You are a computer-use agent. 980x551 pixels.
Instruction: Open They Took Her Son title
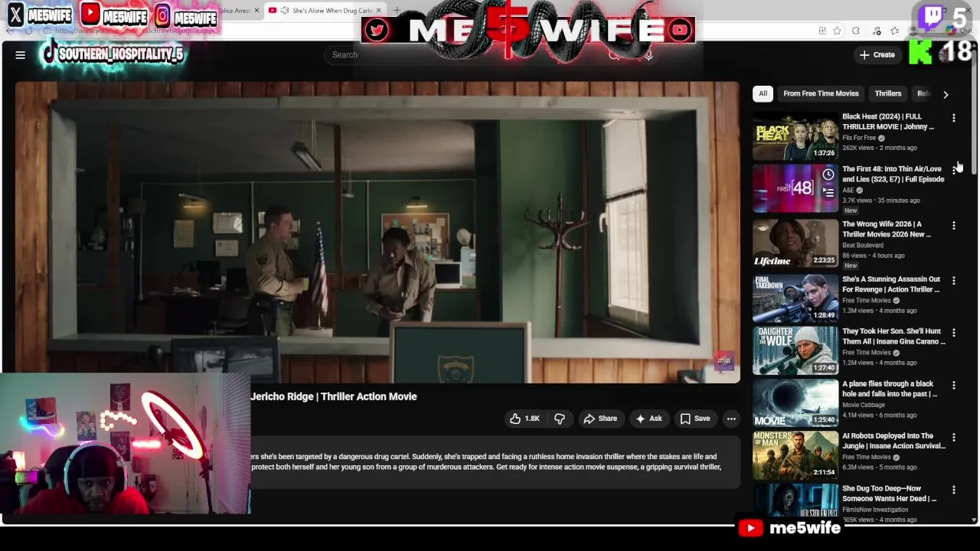(893, 336)
